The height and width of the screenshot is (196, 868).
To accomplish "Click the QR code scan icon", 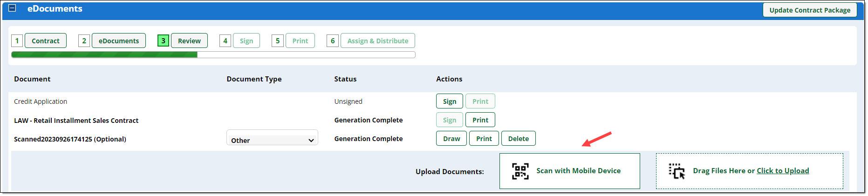I will (520, 171).
